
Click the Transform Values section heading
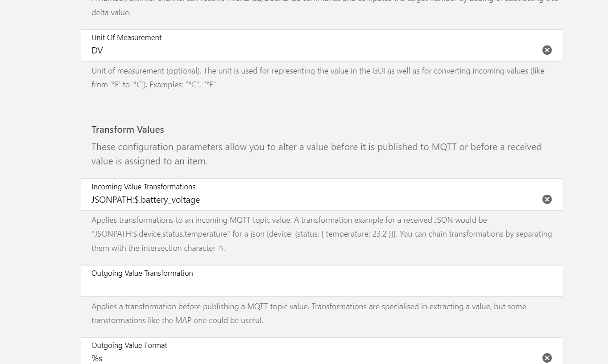click(x=128, y=130)
